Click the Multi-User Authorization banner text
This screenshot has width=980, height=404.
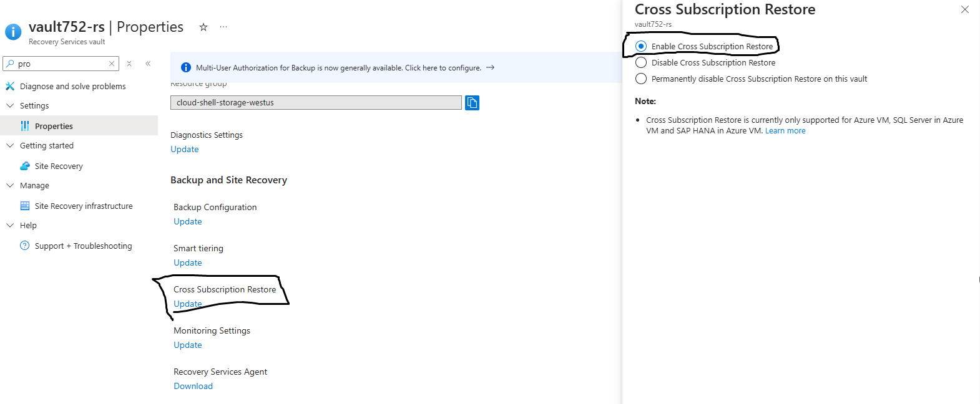(338, 68)
